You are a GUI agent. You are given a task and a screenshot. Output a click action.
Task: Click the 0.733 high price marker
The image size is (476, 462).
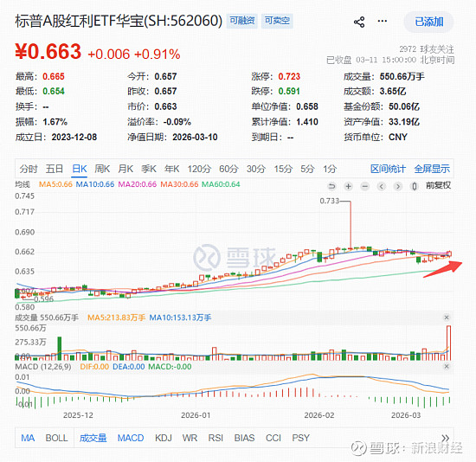(329, 201)
